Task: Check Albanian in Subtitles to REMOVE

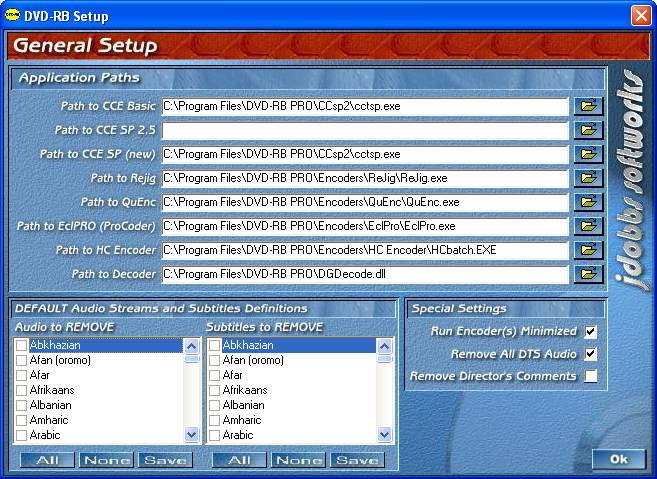Action: coord(215,405)
